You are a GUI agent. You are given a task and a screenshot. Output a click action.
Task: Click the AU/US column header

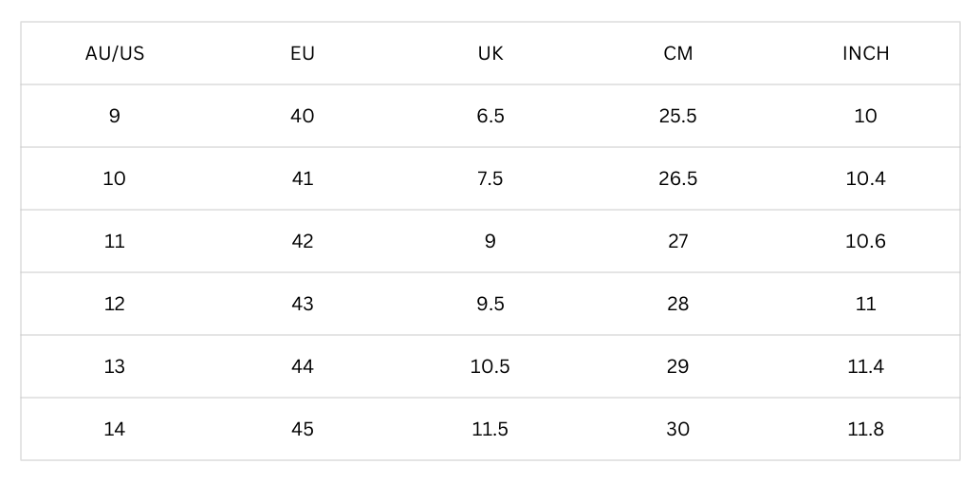(x=115, y=54)
